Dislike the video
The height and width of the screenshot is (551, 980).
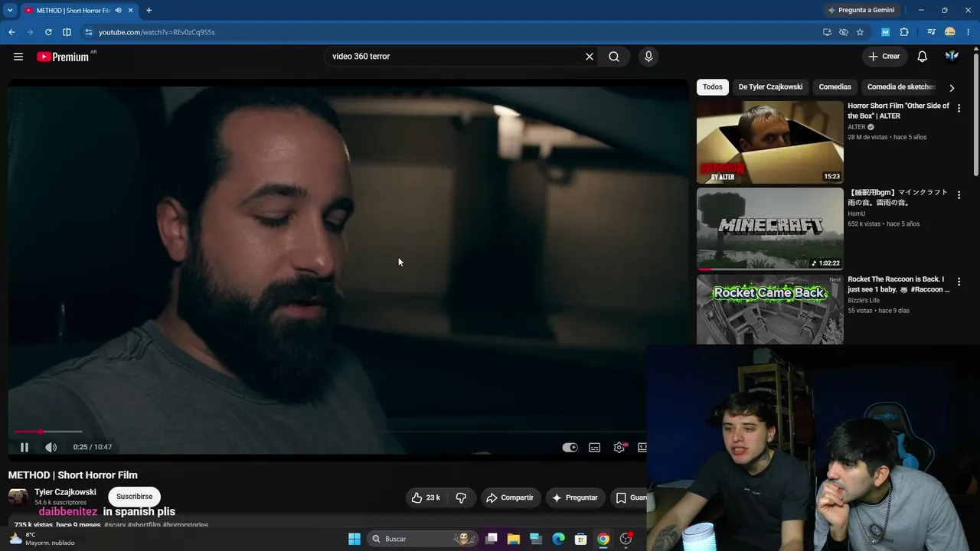point(461,497)
